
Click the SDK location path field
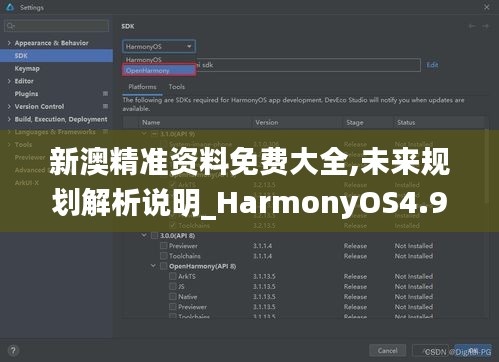click(308, 65)
